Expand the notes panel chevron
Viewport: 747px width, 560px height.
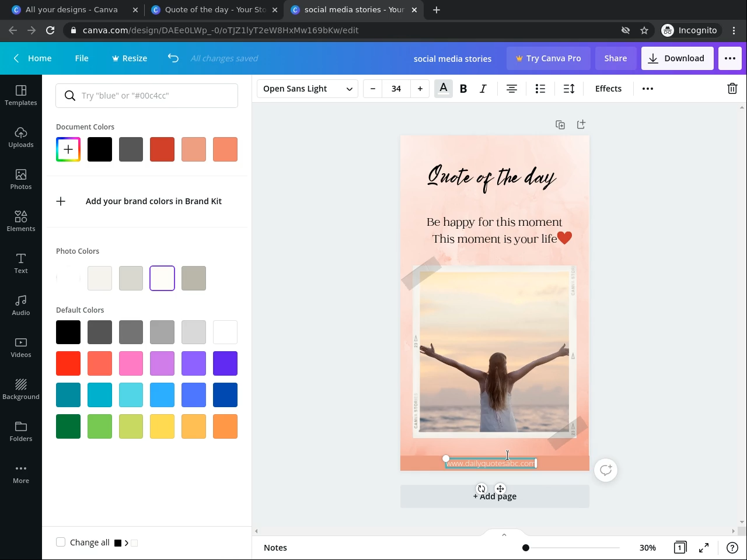[504, 535]
